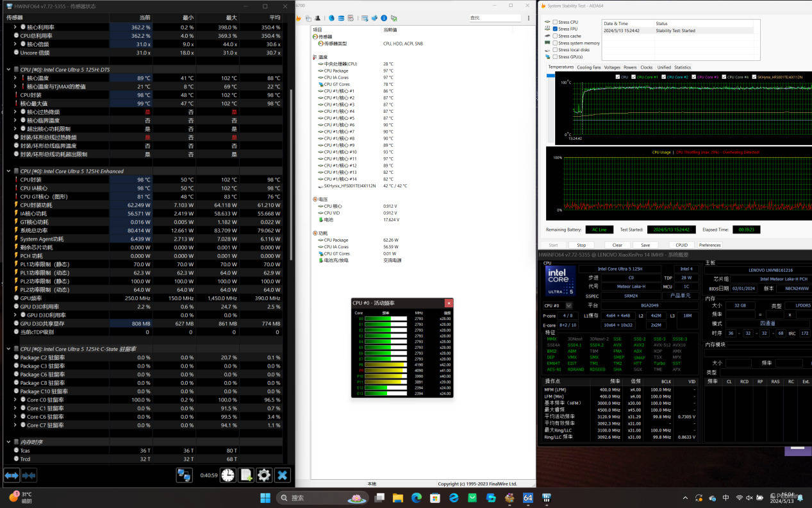Screen dimensions: 812x508
Task: Click the AIDA64 report list toolbar icon
Action: 351,18
